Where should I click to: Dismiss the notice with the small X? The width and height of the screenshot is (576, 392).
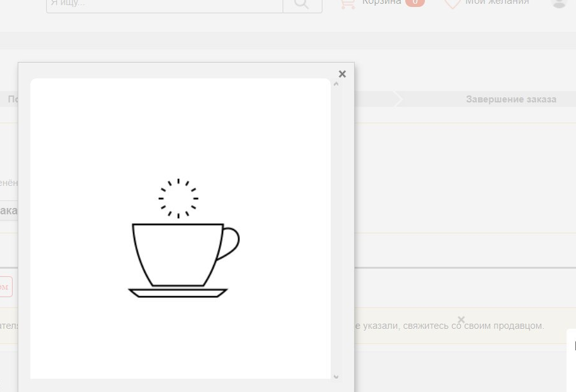tap(461, 320)
